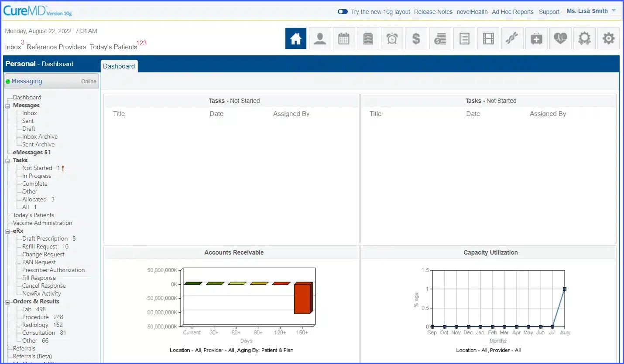Open Refill Request 16
The width and height of the screenshot is (624, 364).
45,247
